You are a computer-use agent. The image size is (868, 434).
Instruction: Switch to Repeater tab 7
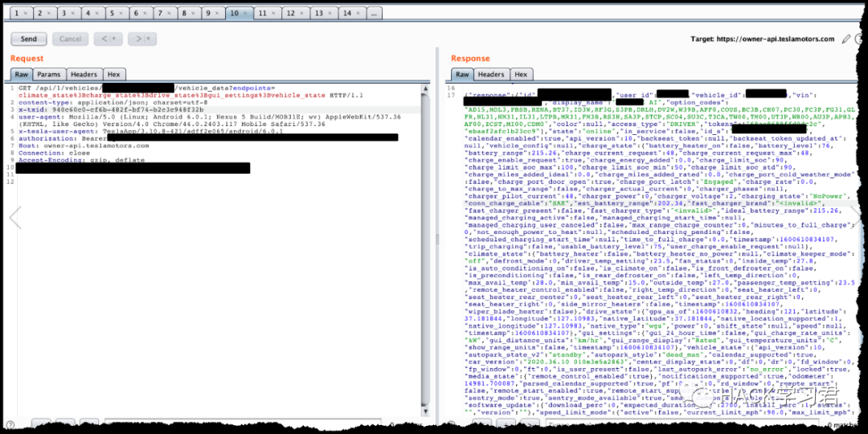point(160,13)
